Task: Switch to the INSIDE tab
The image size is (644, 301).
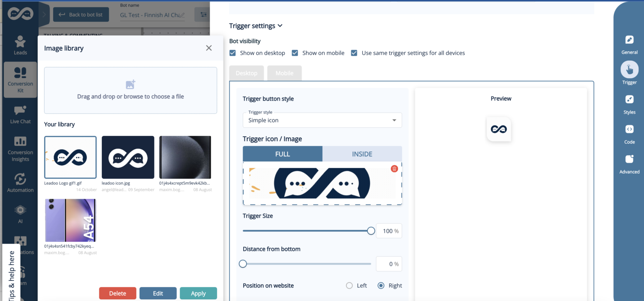Action: click(x=362, y=154)
